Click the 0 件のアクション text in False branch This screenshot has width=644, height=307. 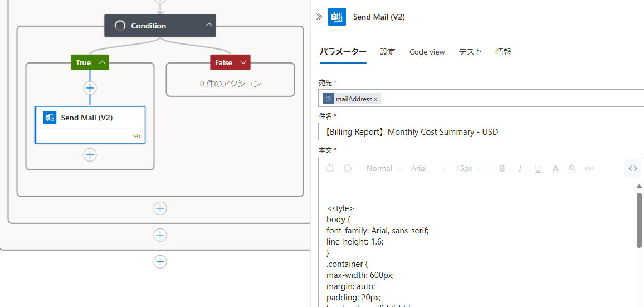pos(231,84)
